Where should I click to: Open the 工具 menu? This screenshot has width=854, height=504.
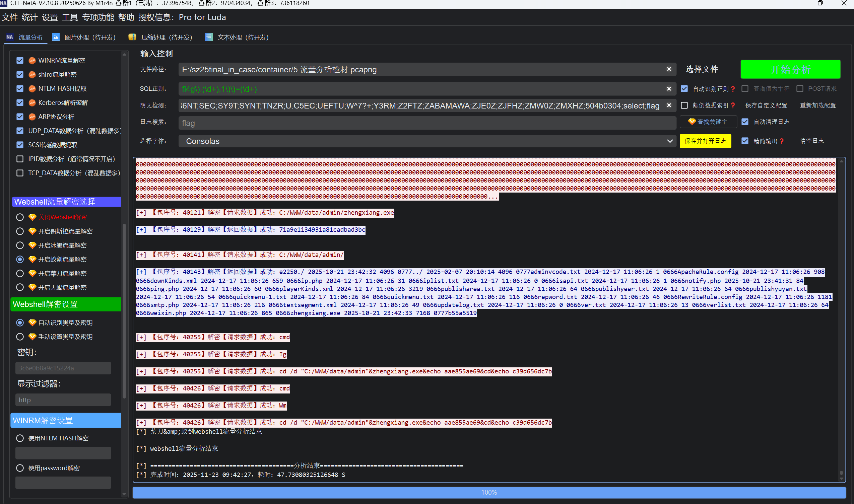click(x=70, y=17)
